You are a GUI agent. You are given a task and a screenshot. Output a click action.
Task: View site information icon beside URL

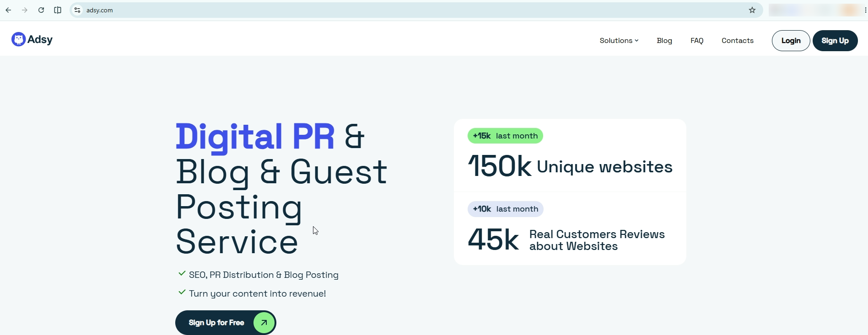click(x=77, y=10)
